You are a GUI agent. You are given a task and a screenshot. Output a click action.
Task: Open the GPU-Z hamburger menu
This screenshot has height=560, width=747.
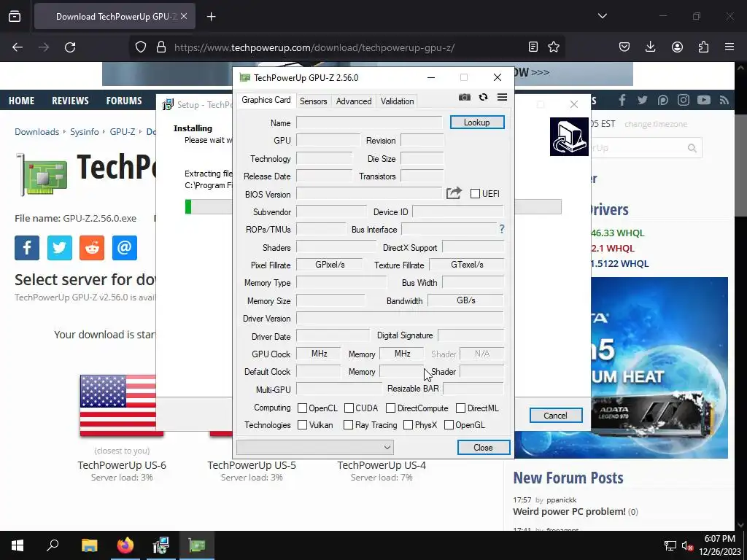[x=502, y=97]
